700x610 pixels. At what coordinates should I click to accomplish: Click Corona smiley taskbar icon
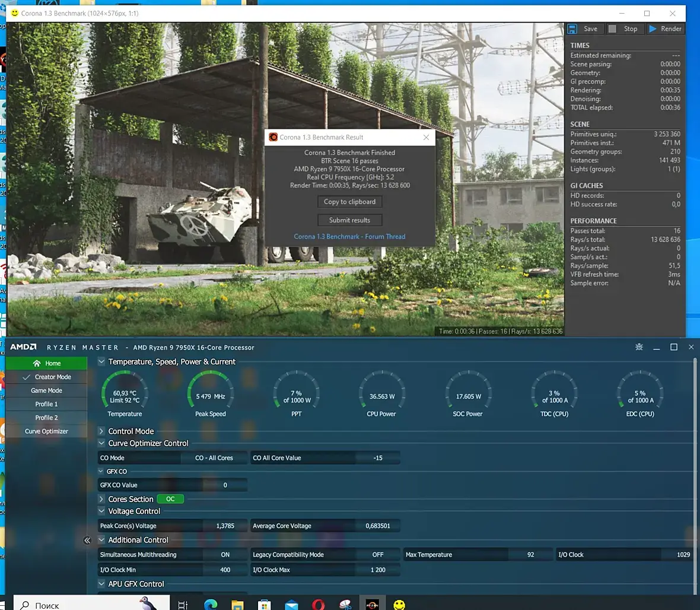click(x=399, y=605)
